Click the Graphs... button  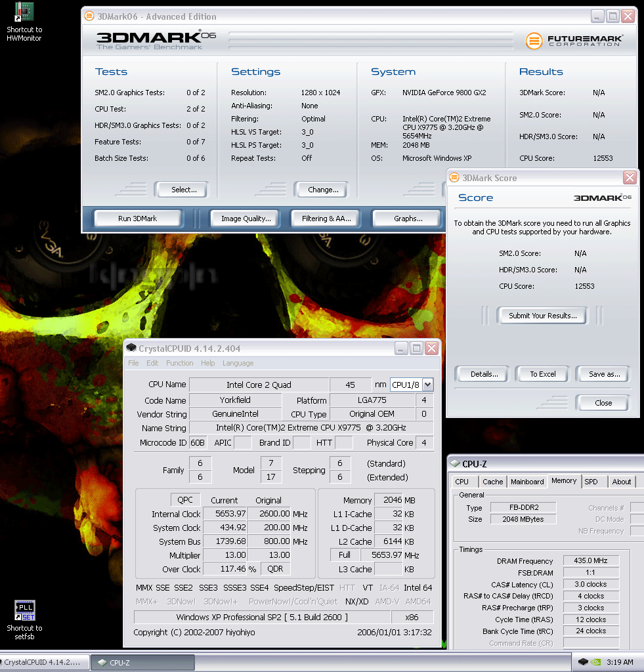[408, 219]
